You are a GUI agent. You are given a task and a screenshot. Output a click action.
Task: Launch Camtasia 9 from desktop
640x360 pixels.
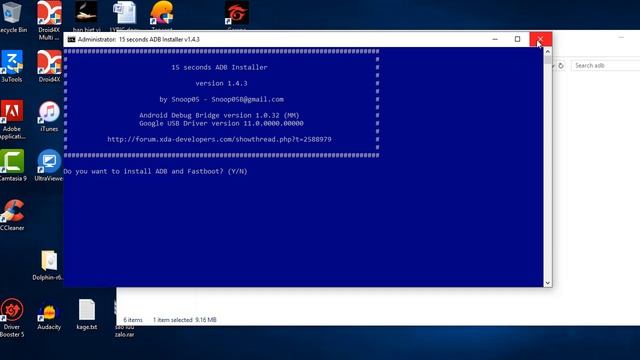13,166
